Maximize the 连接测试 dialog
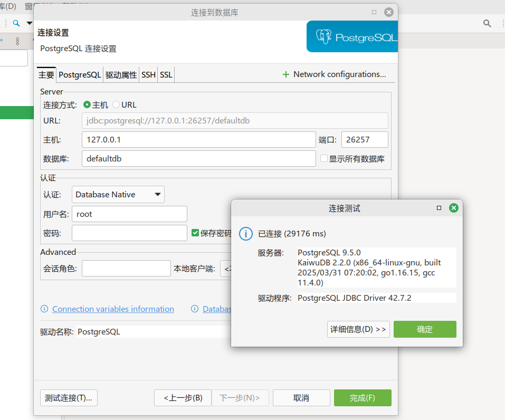The width and height of the screenshot is (505, 420). point(439,208)
